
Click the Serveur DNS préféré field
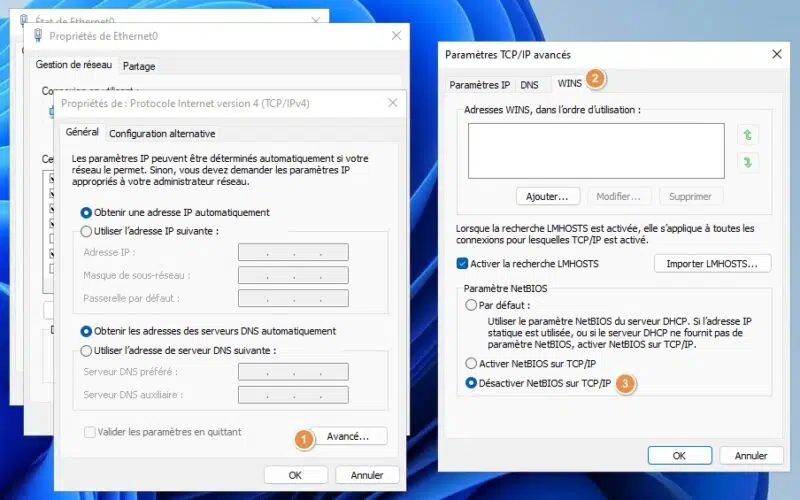293,371
